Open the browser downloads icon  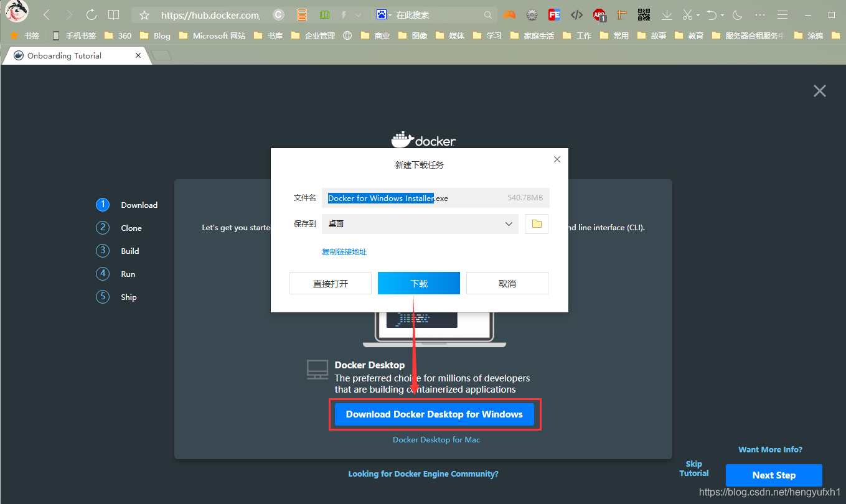pos(667,15)
